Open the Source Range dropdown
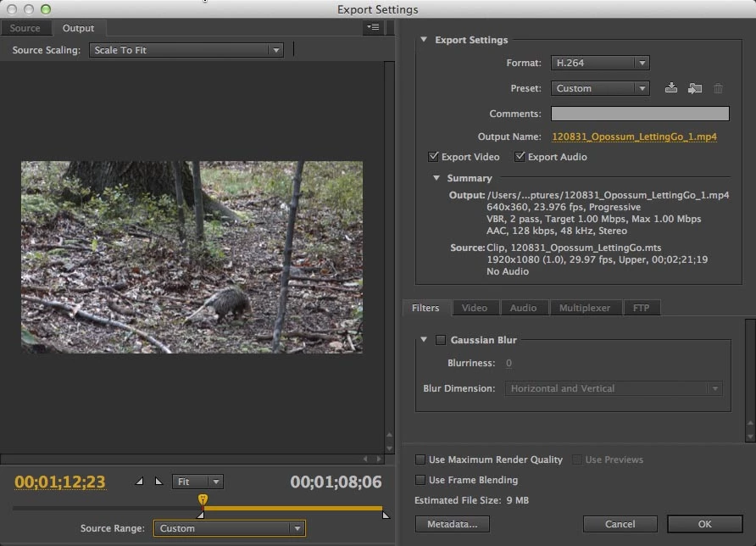This screenshot has width=756, height=546. (x=230, y=528)
